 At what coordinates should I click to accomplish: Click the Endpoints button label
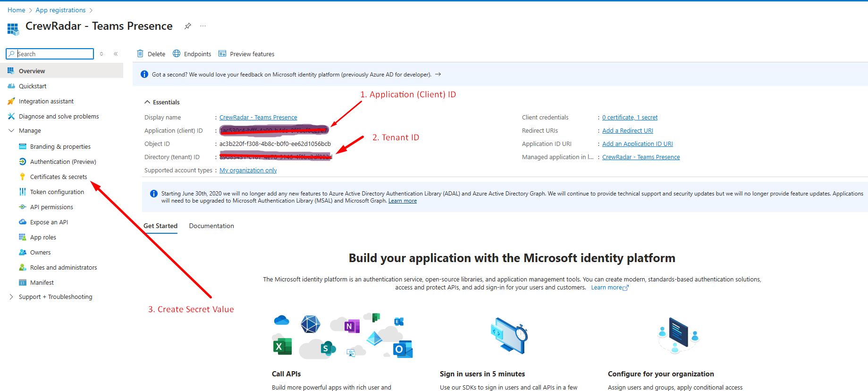click(197, 54)
